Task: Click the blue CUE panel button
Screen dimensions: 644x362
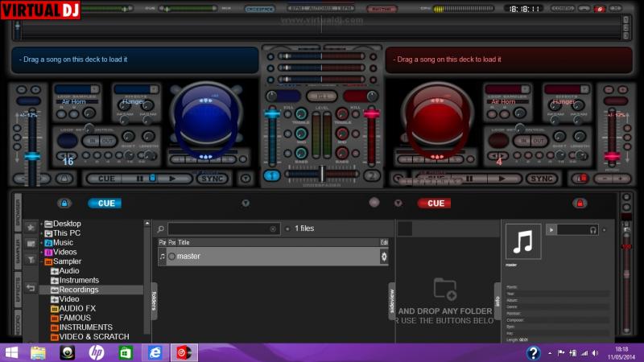Action: pos(105,204)
